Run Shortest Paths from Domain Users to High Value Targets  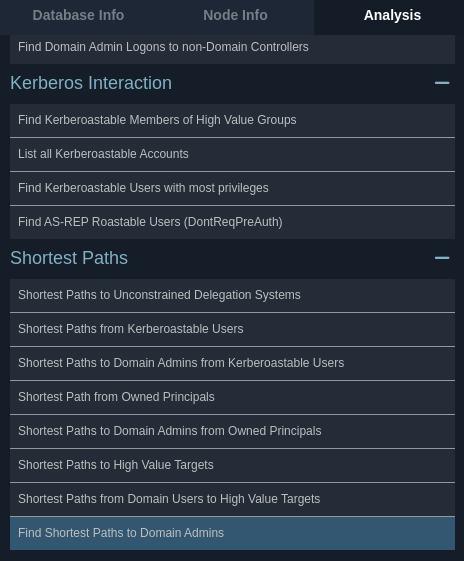(233, 499)
